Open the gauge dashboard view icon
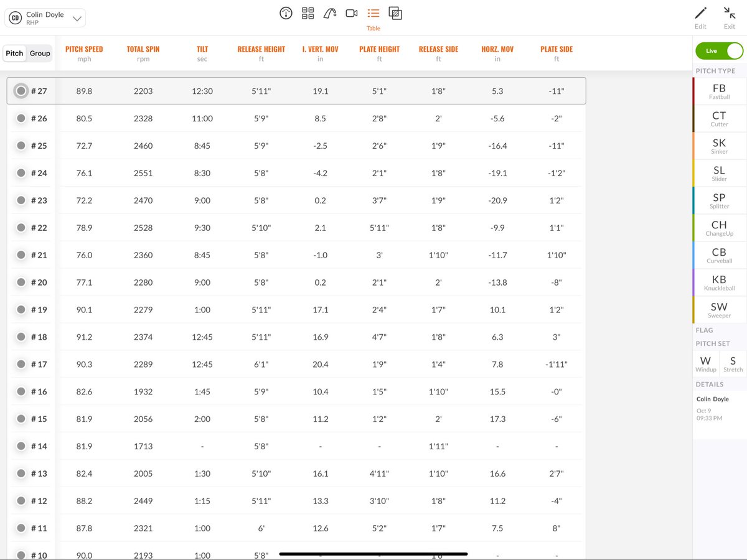Image resolution: width=747 pixels, height=560 pixels. pos(286,13)
